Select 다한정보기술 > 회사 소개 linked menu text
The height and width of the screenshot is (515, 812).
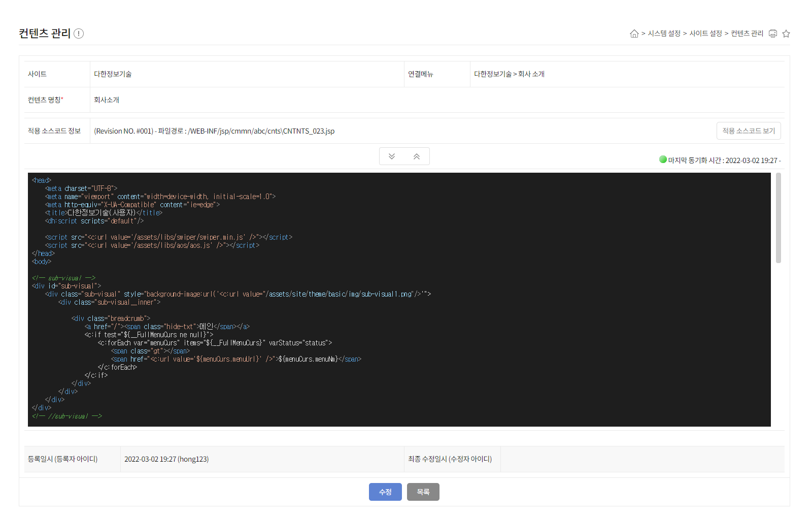(509, 74)
